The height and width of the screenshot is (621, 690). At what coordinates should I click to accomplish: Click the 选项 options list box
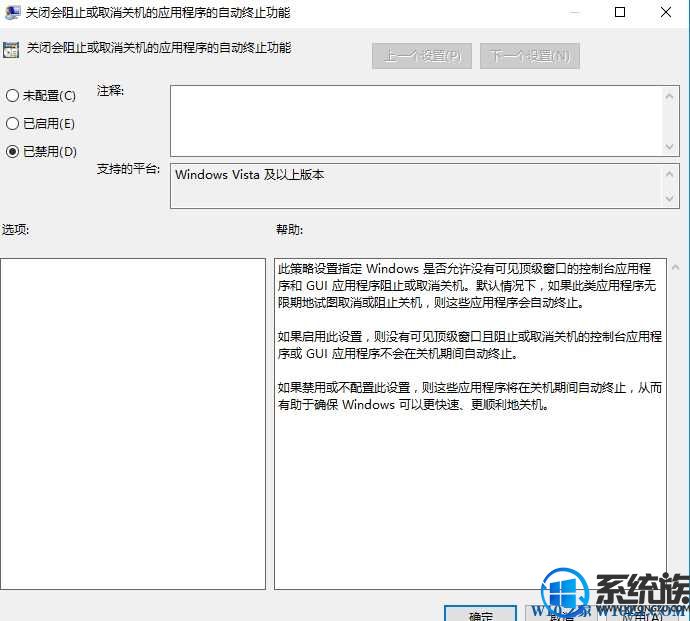click(x=133, y=423)
